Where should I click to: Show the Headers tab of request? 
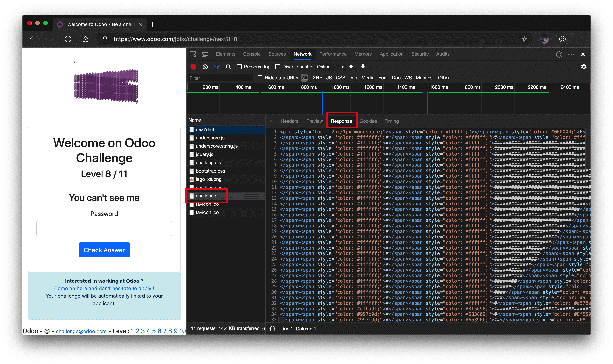tap(289, 121)
